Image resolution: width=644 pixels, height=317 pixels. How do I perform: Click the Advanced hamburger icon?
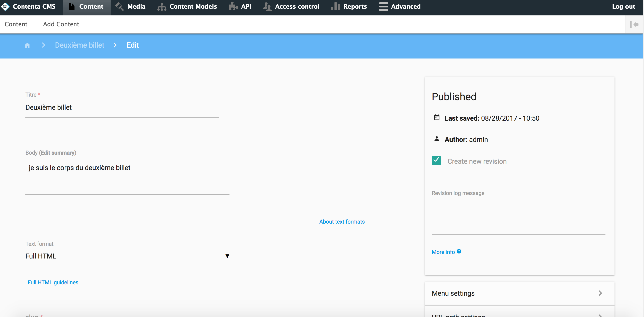(x=383, y=7)
